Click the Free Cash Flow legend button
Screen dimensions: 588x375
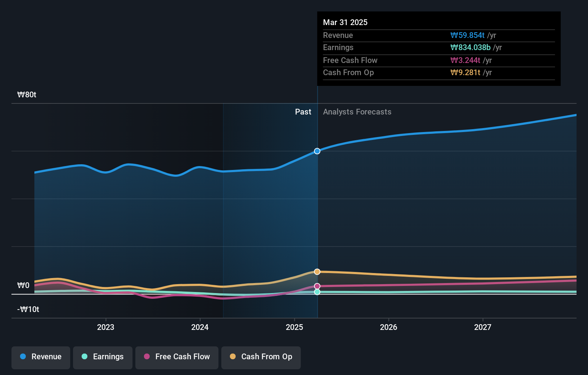click(177, 357)
